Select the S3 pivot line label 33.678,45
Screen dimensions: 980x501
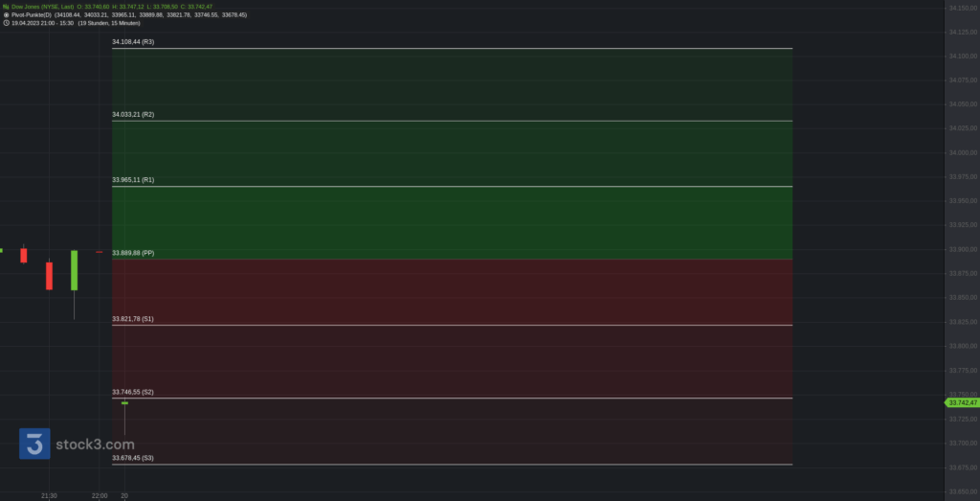(132, 458)
